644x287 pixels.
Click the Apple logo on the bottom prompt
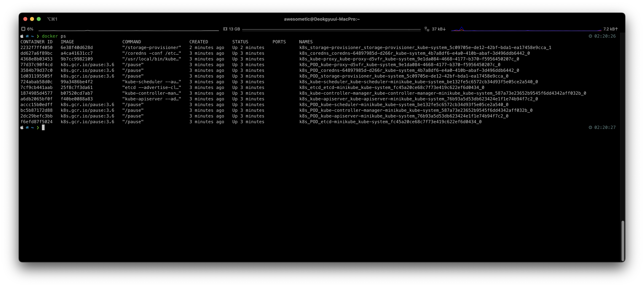pos(22,128)
